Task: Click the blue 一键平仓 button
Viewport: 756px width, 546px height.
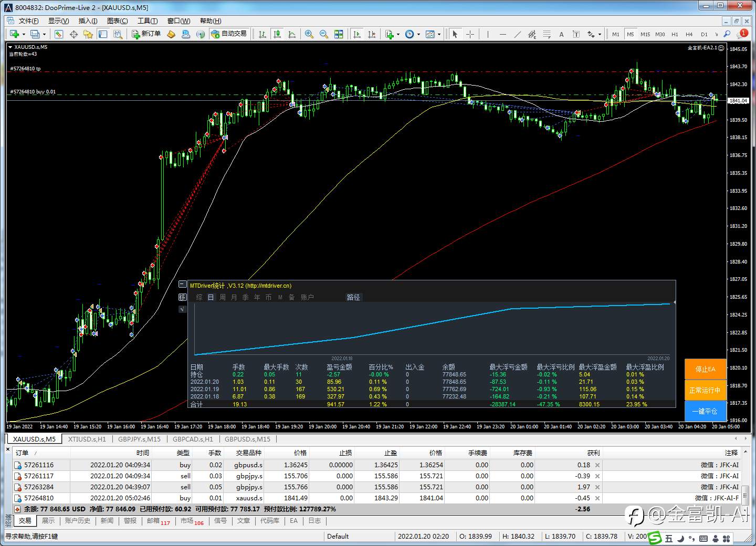Action: tap(705, 411)
